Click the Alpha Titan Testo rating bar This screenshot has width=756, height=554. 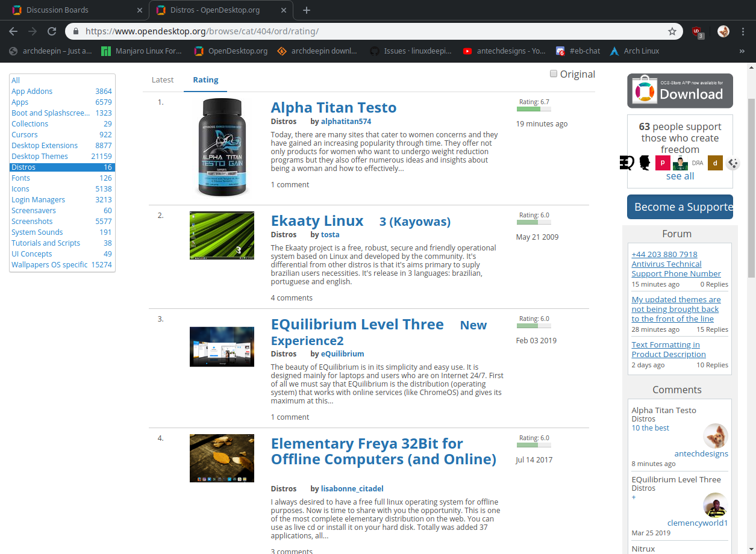(533, 109)
